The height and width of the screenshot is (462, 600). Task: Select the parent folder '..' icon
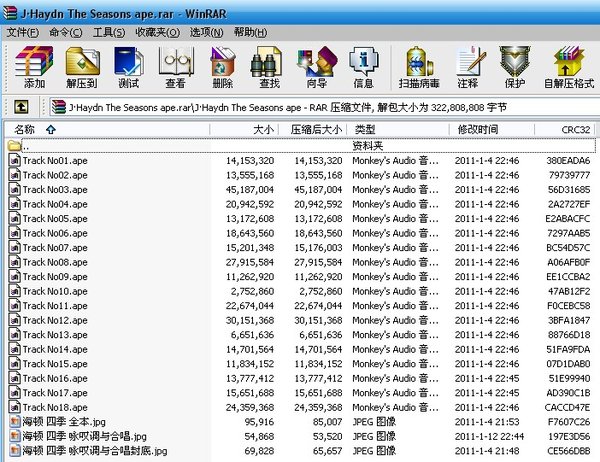click(14, 146)
